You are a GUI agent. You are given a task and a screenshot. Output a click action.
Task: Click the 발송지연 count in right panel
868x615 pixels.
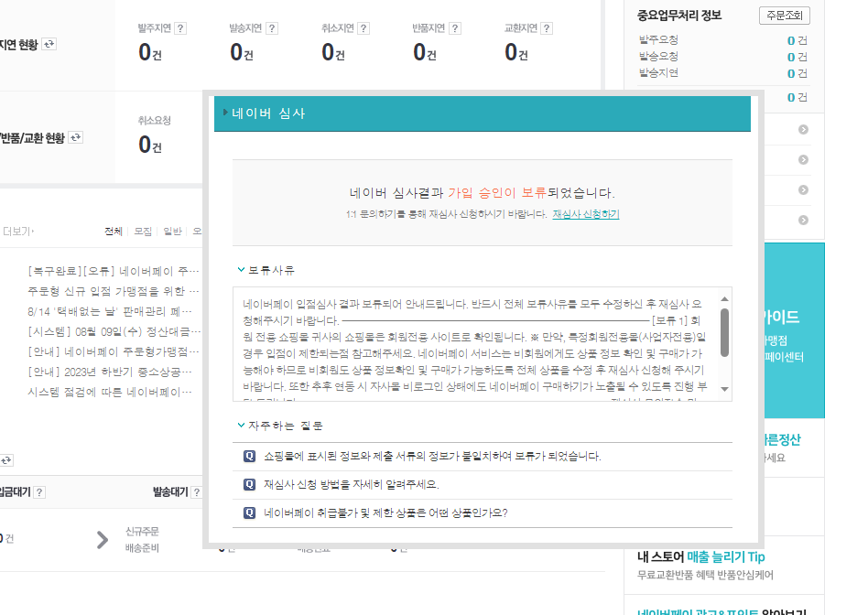pos(791,73)
